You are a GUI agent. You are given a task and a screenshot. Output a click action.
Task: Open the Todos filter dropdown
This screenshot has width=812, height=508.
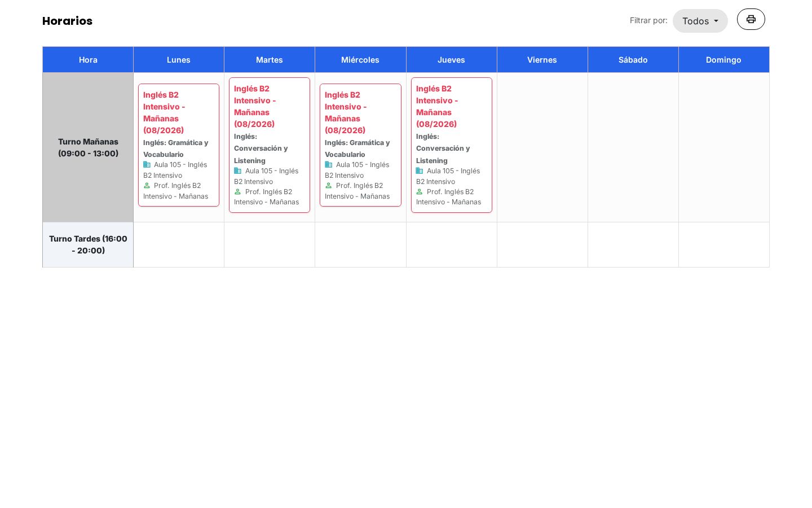pos(700,21)
